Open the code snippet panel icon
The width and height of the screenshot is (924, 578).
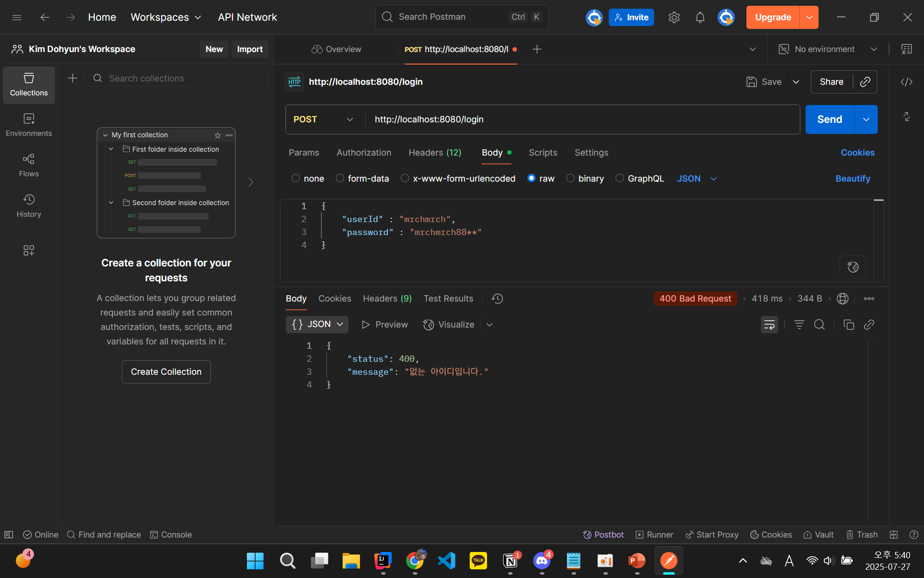tap(906, 82)
